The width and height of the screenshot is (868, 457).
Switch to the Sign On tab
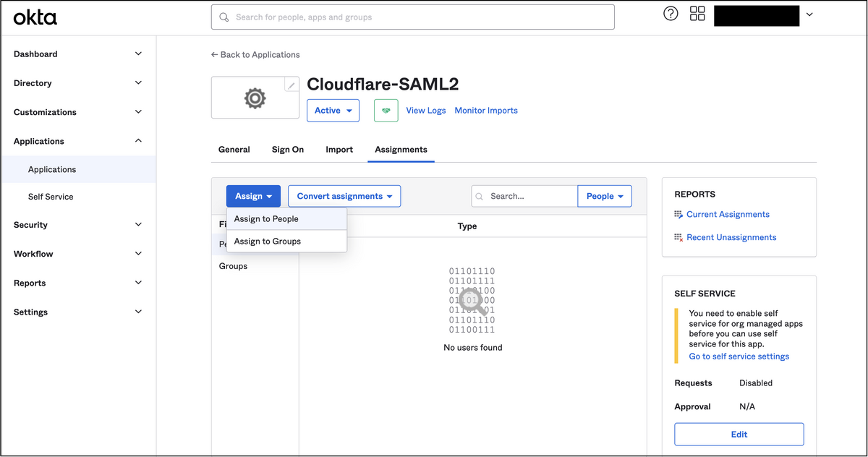(x=287, y=150)
